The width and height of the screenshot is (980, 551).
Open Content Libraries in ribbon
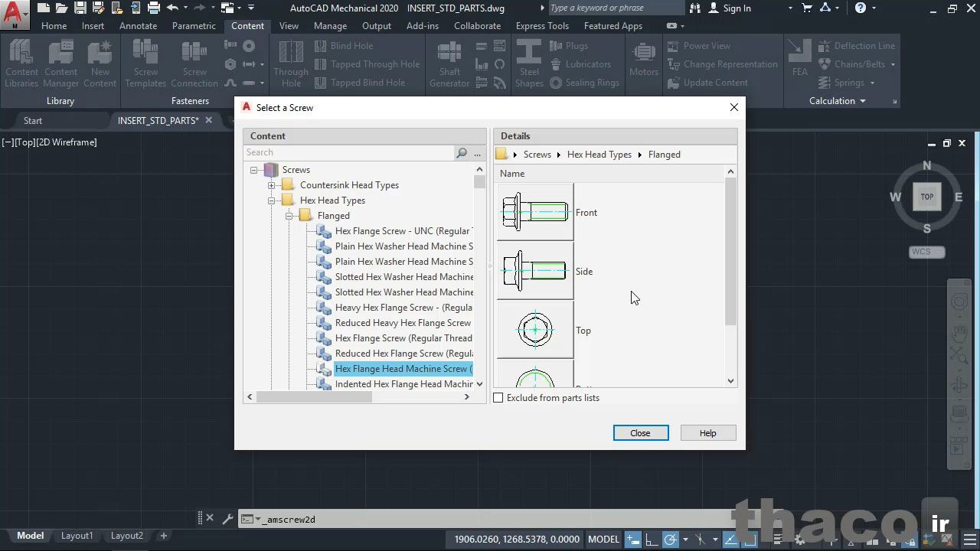pos(21,63)
